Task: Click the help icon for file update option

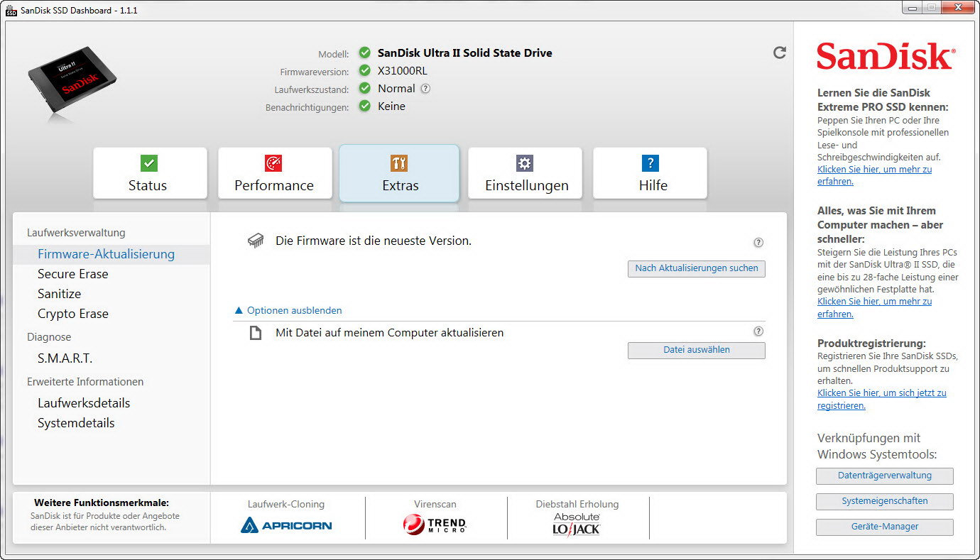Action: click(x=758, y=331)
